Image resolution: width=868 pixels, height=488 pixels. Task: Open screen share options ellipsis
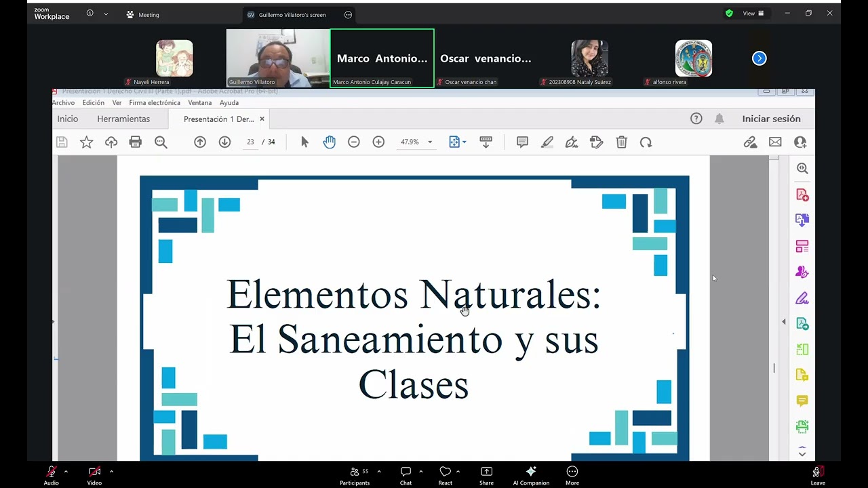tap(348, 15)
